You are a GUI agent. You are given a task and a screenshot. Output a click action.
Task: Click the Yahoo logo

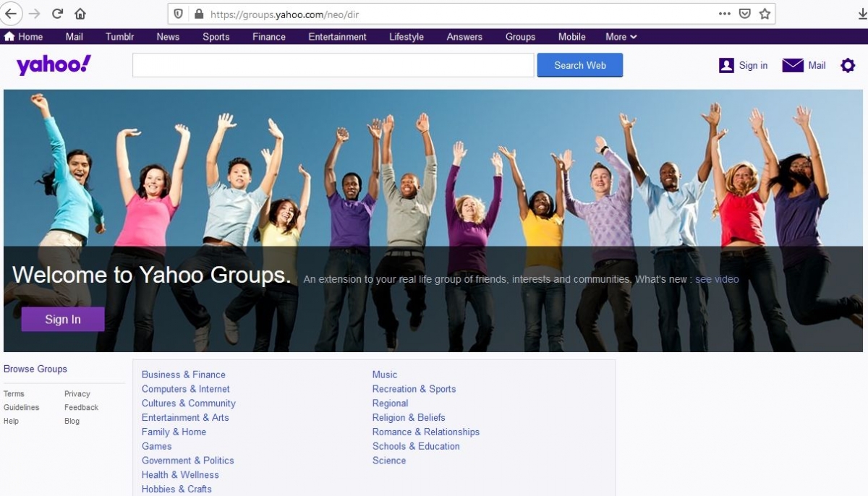[54, 65]
